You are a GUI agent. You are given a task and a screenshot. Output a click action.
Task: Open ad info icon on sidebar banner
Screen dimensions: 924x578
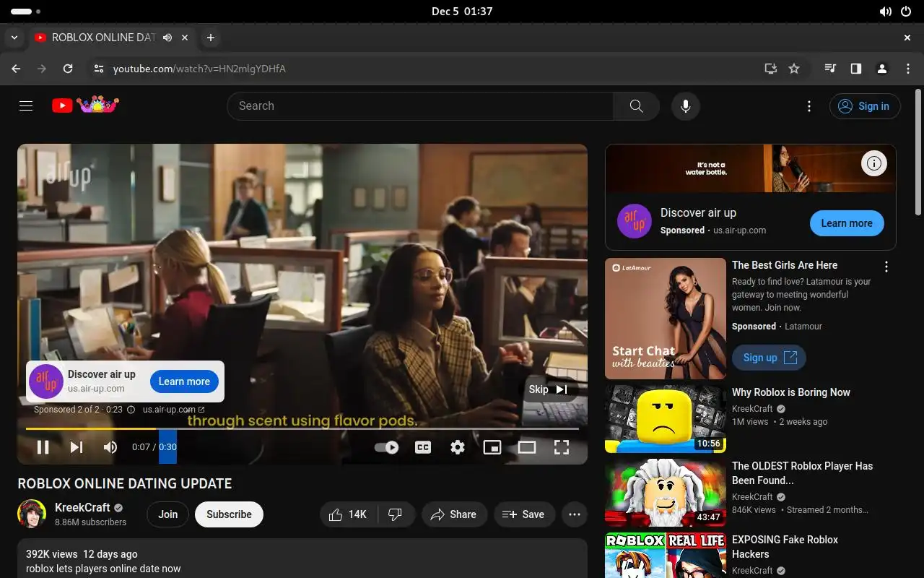point(873,163)
